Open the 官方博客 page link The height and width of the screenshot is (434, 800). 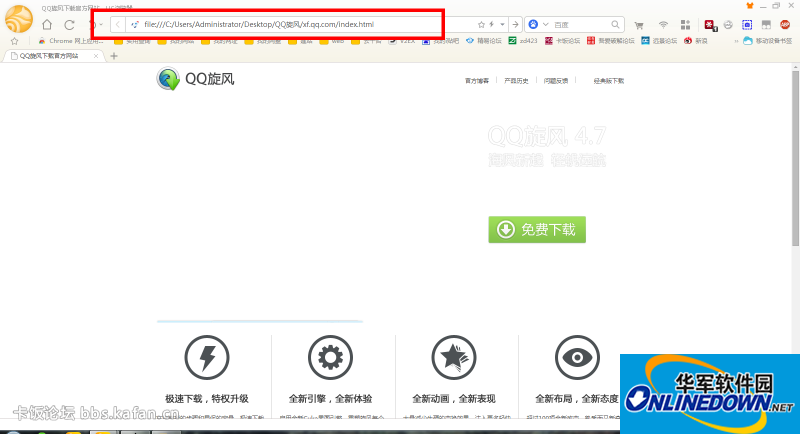pyautogui.click(x=477, y=81)
